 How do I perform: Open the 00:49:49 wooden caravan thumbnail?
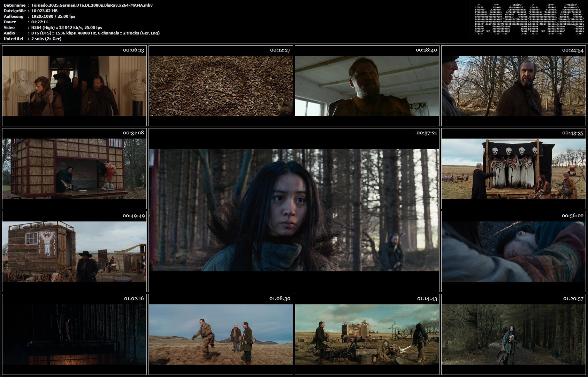tap(74, 251)
